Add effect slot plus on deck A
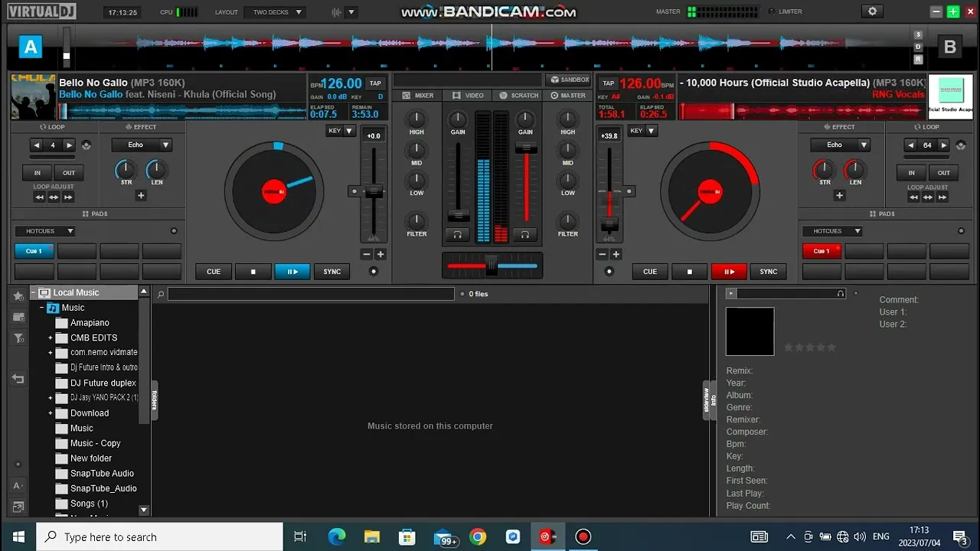This screenshot has height=551, width=980. [x=141, y=196]
